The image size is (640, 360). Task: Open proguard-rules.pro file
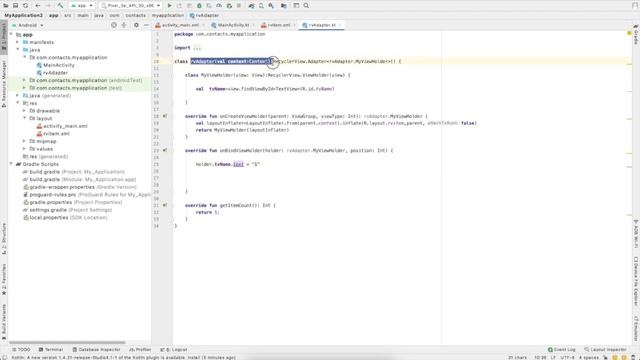[87, 195]
